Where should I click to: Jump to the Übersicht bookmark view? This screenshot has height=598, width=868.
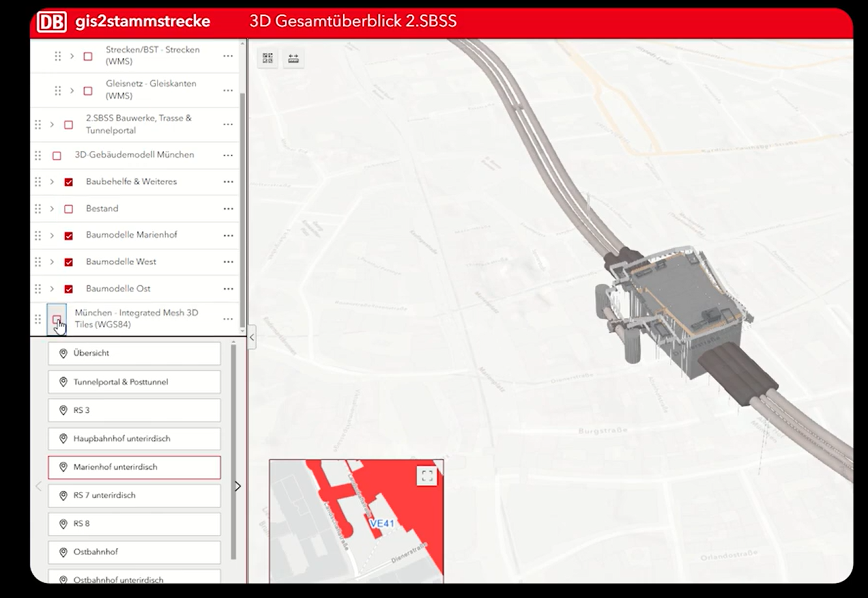pyautogui.click(x=134, y=353)
